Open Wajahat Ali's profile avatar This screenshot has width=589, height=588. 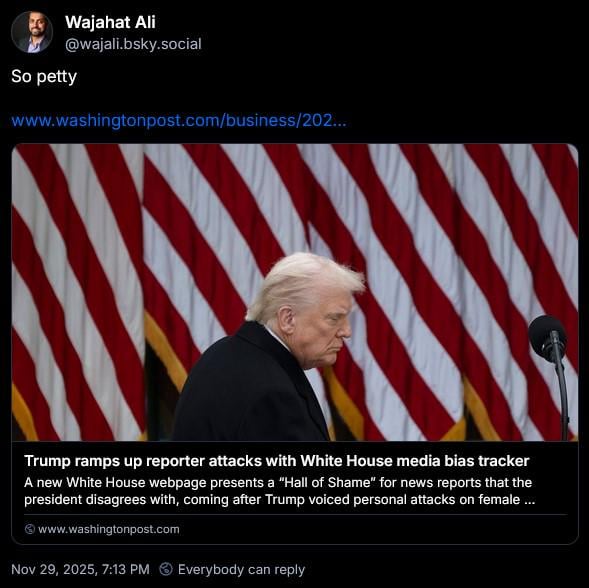pos(32,32)
